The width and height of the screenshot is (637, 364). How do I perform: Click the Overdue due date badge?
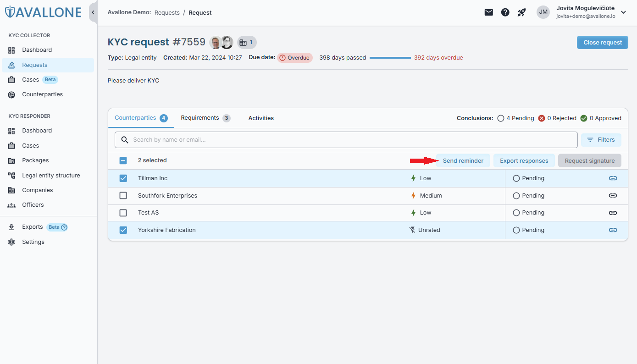pyautogui.click(x=295, y=58)
